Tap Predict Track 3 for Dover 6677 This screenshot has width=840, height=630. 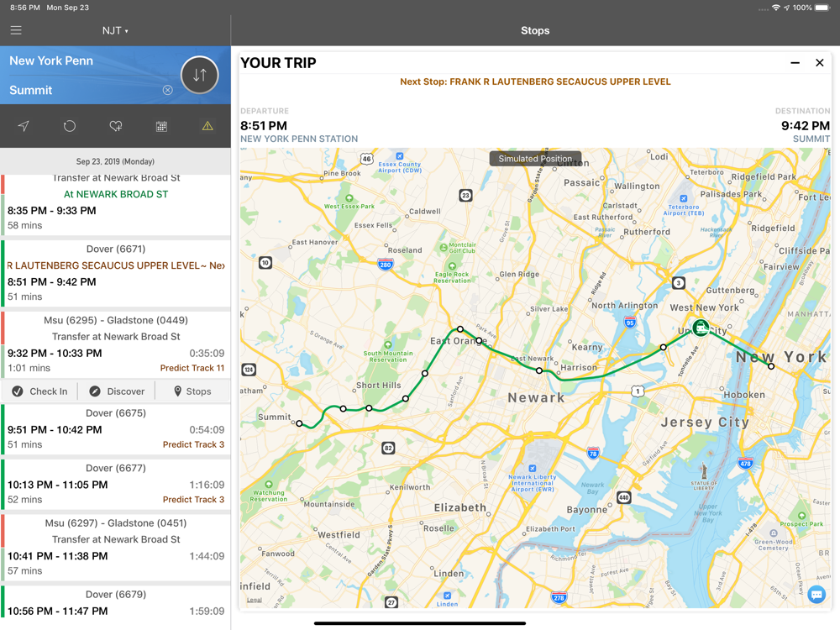193,499
